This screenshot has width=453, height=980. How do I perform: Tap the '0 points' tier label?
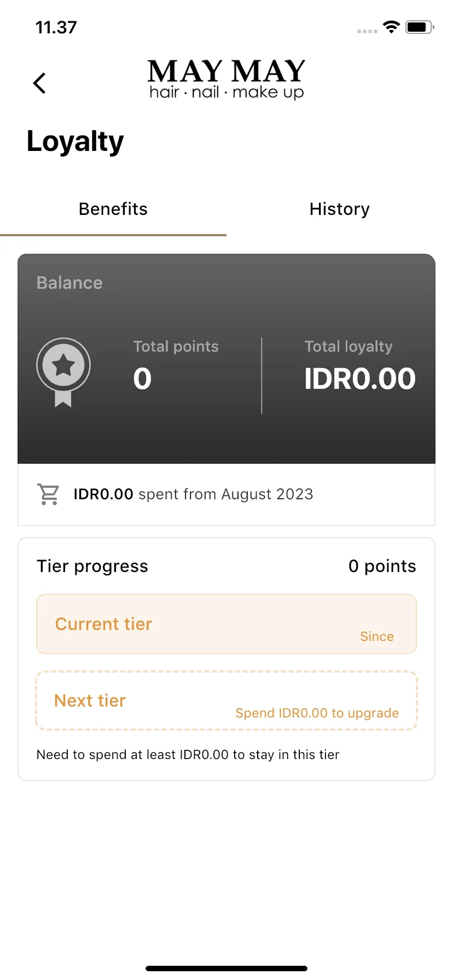(382, 566)
